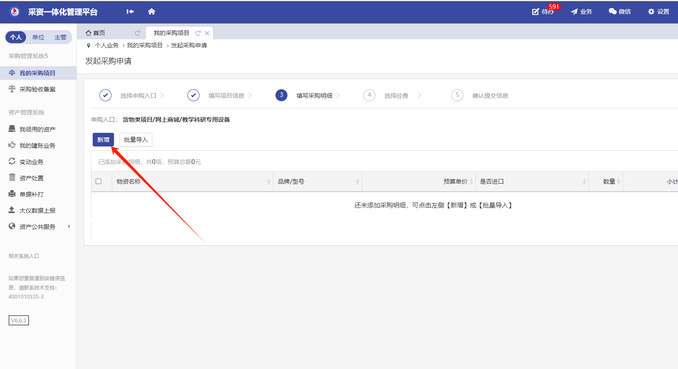Viewport: 678px width, 369px height.
Task: Click the platform logo icon
Action: coord(15,12)
